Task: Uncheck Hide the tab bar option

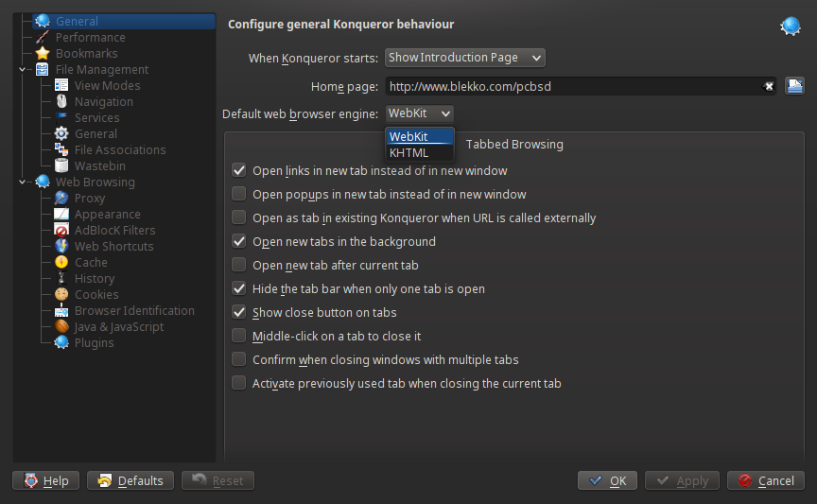Action: click(239, 288)
